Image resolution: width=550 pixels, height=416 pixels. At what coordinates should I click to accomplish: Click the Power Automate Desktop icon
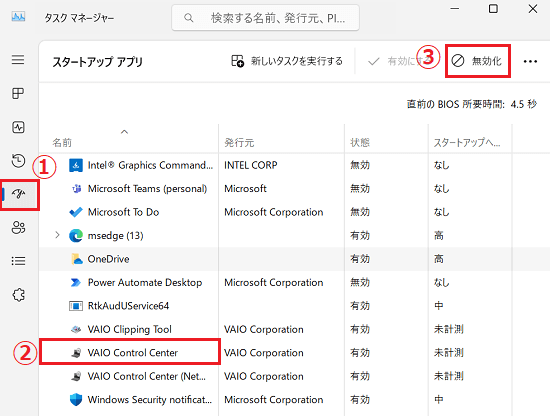pyautogui.click(x=76, y=282)
